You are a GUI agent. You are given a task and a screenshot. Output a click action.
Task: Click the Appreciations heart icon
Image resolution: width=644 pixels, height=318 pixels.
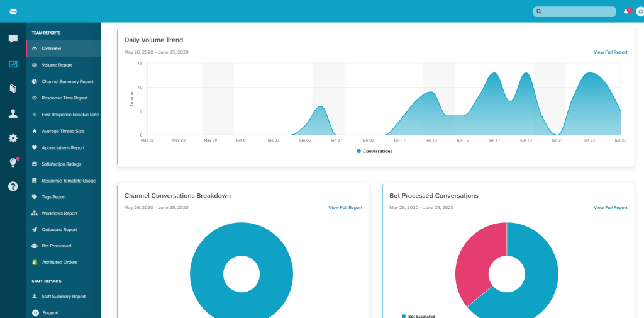[x=35, y=148]
